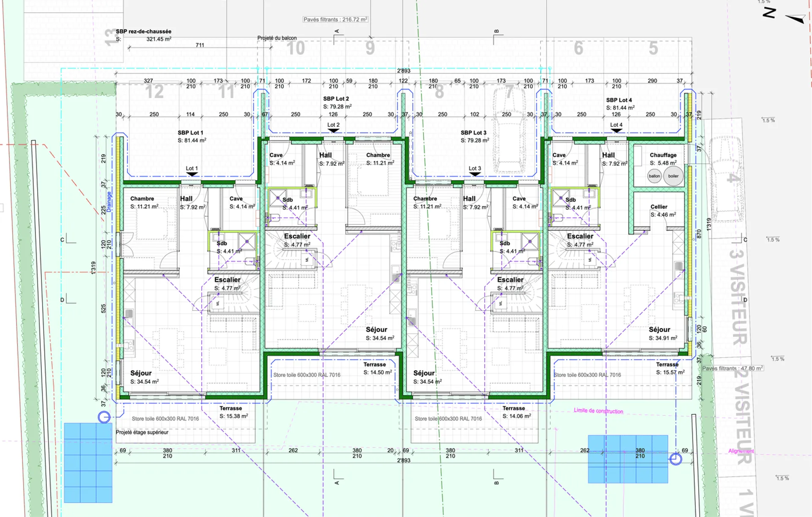Click the 'SBP Lot 4' label

click(619, 100)
